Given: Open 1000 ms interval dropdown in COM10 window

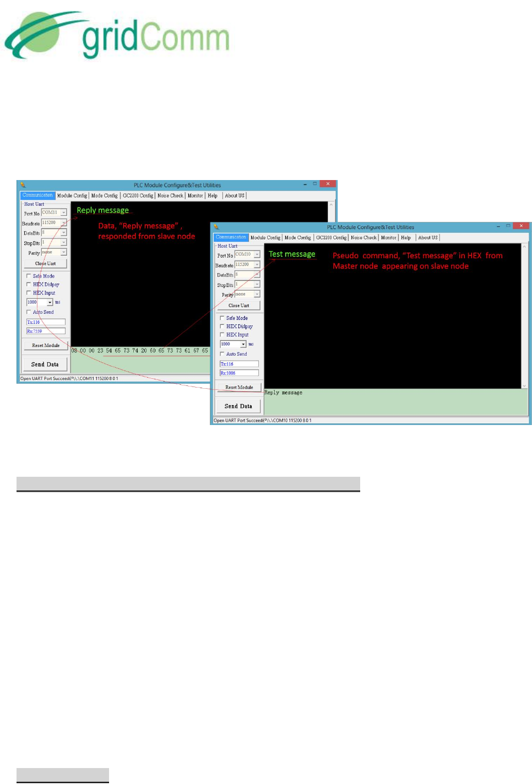Looking at the screenshot, I should click(243, 344).
